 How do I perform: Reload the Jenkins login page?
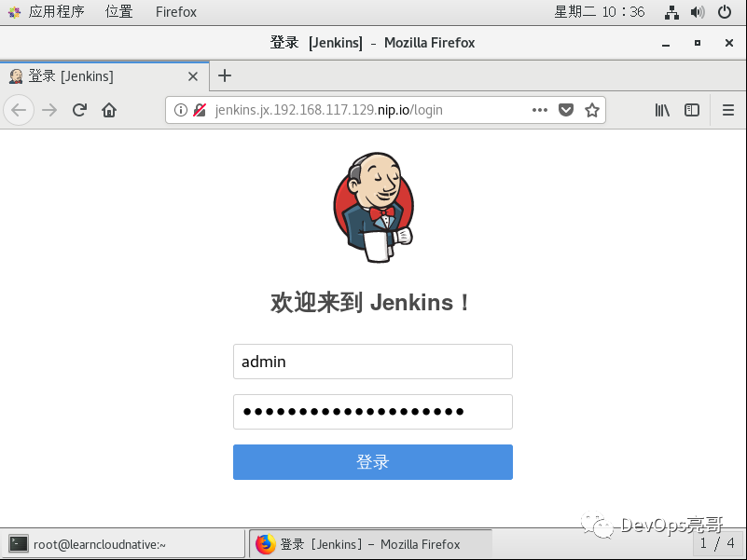click(x=79, y=110)
